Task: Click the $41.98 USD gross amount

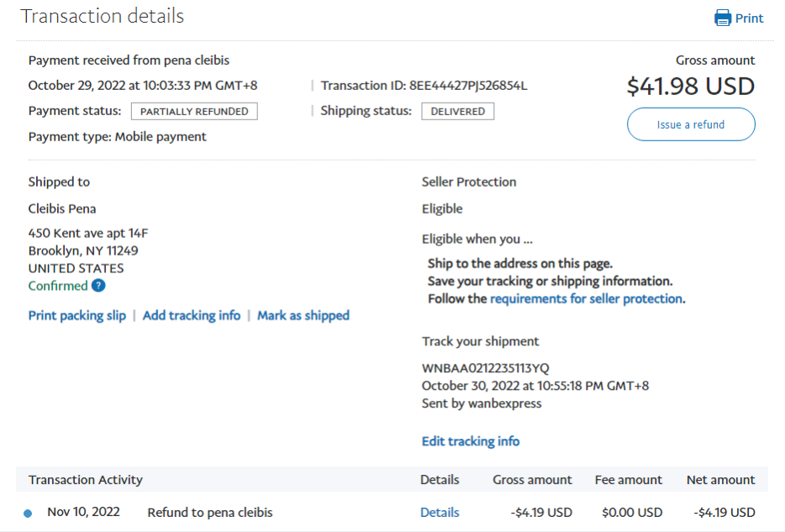Action: [691, 86]
